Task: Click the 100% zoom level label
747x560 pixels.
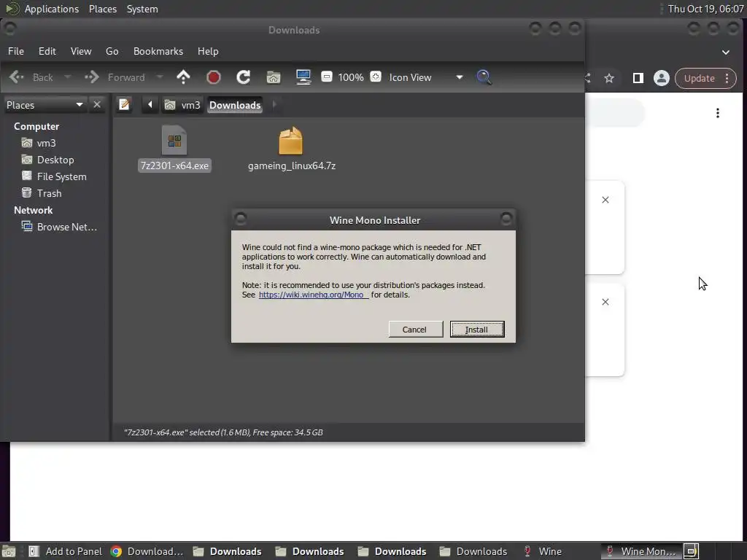Action: point(351,77)
